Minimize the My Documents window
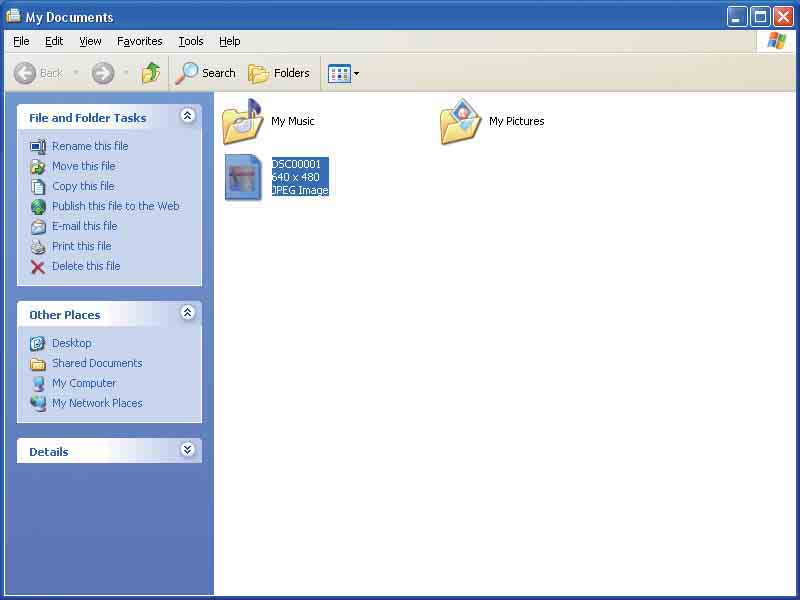Image resolution: width=800 pixels, height=600 pixels. click(737, 17)
